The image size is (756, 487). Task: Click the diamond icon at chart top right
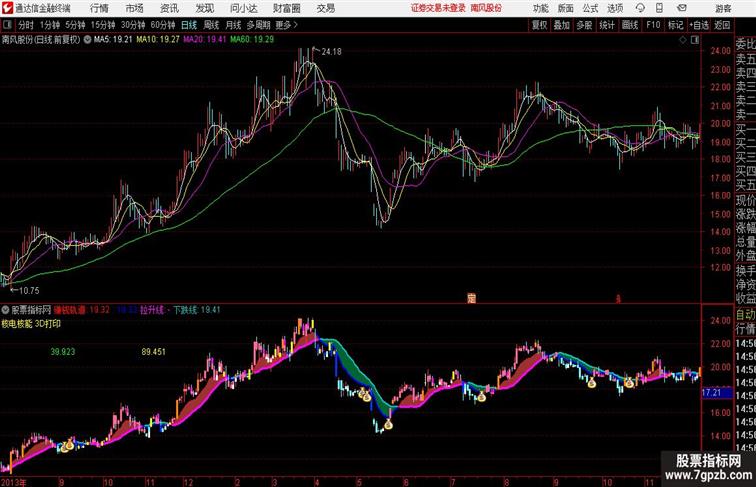[683, 40]
